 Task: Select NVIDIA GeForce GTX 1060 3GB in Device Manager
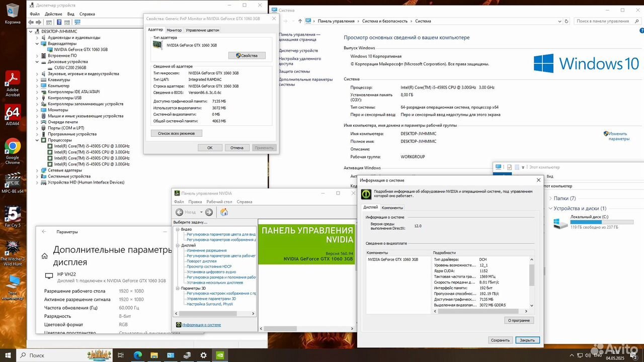(x=81, y=50)
